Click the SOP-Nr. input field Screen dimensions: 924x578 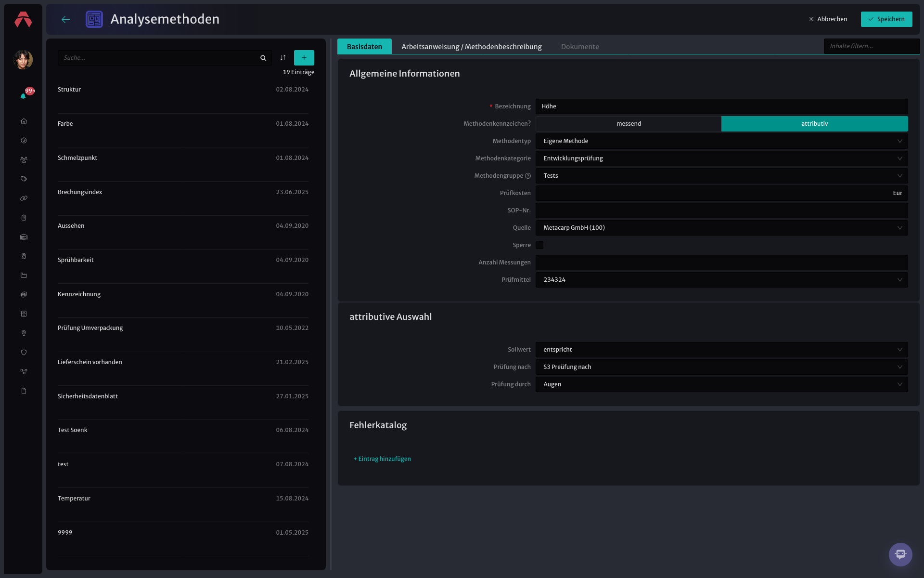(x=722, y=210)
